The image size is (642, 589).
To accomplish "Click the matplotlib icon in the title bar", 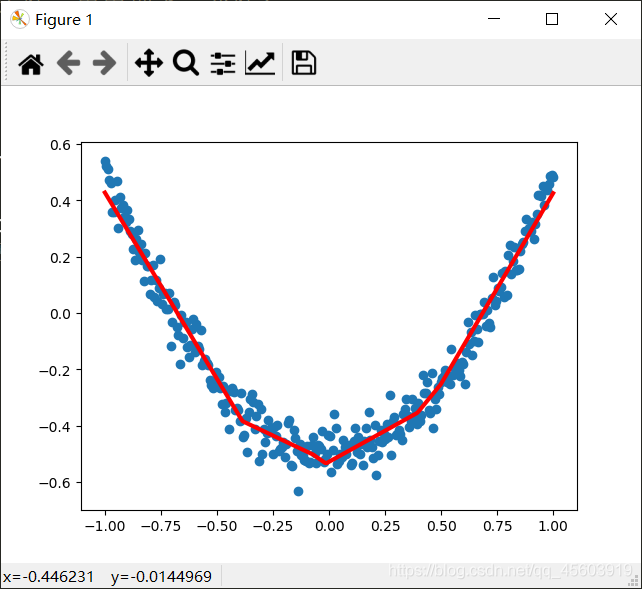I will (20, 19).
